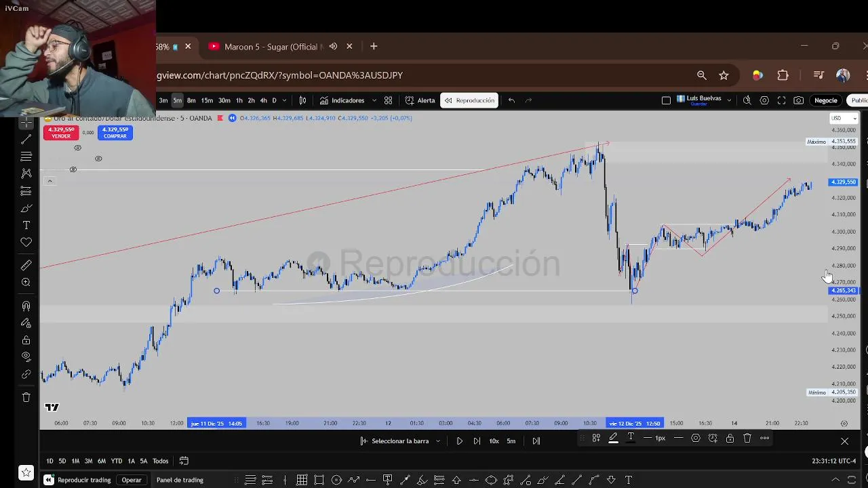
Task: Open the heart icons tool
Action: pyautogui.click(x=26, y=242)
